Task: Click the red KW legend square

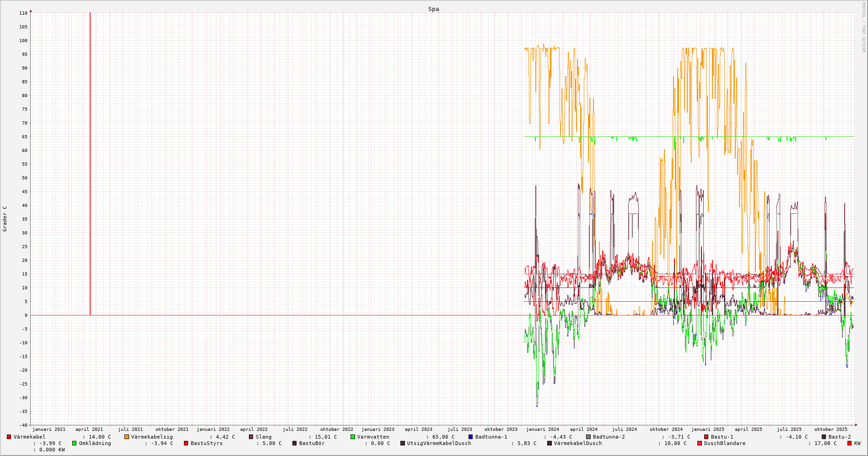Action: 849,443
